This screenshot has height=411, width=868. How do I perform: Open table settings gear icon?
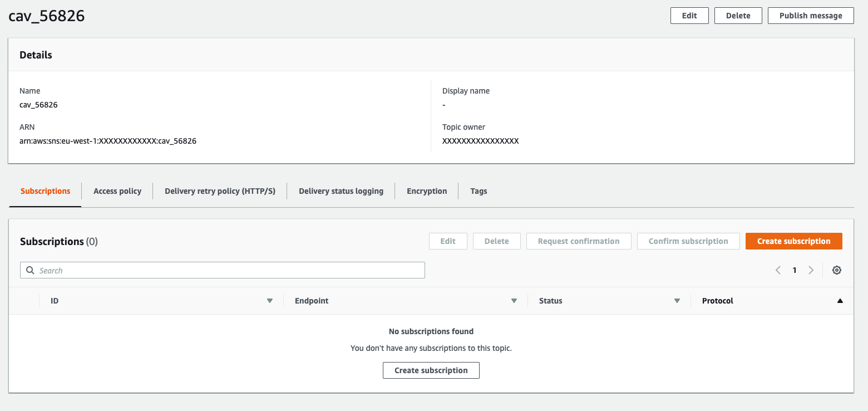click(x=836, y=270)
